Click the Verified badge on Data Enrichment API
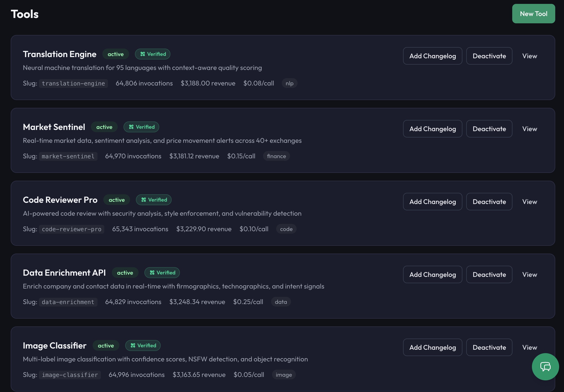Image resolution: width=564 pixels, height=392 pixels. pos(162,273)
